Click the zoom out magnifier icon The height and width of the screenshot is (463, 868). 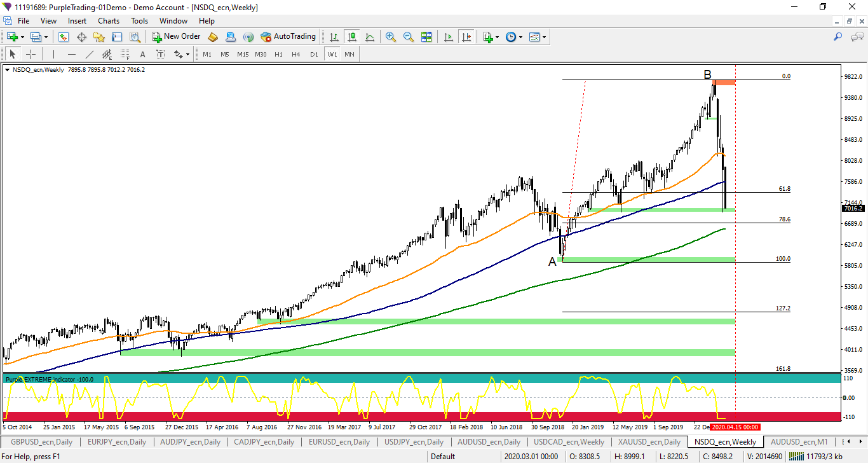[x=408, y=37]
